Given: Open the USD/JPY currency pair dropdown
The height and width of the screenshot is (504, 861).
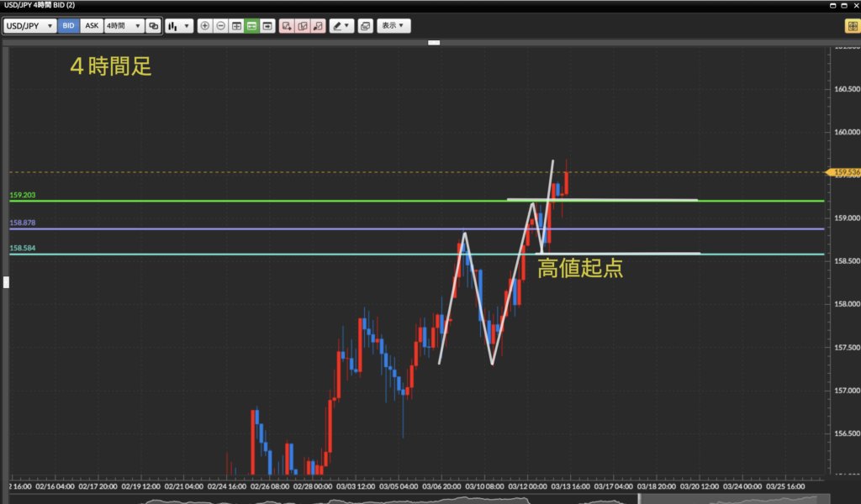Looking at the screenshot, I should point(29,26).
